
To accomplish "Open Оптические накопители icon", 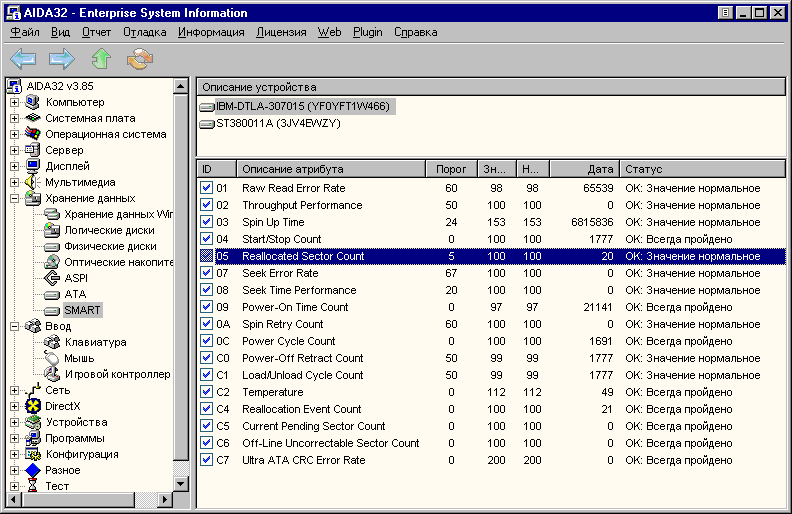I will point(52,262).
